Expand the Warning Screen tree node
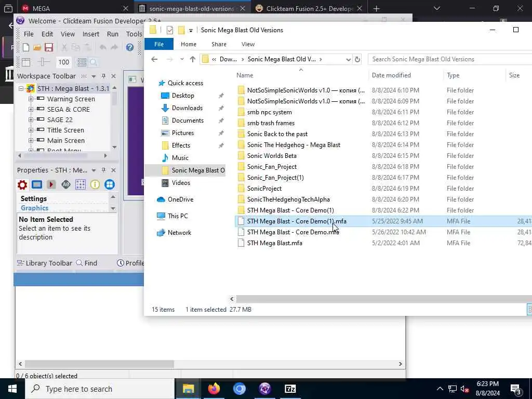 [31, 99]
